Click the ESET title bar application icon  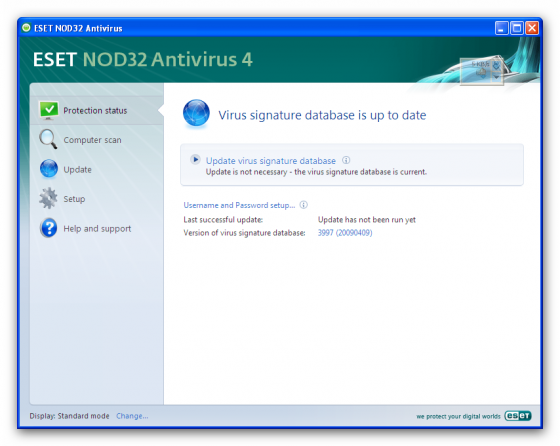26,27
